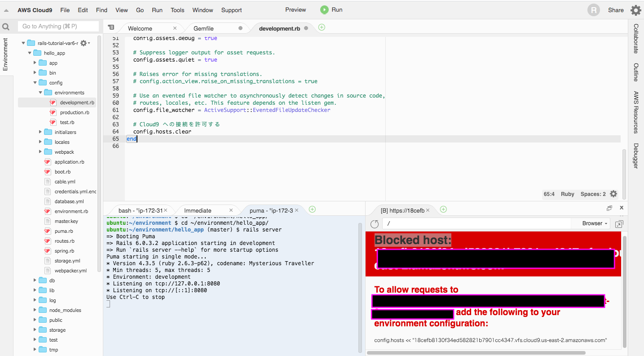Viewport: 644px width, 356px height.
Task: Reload the preview page
Action: tap(374, 224)
